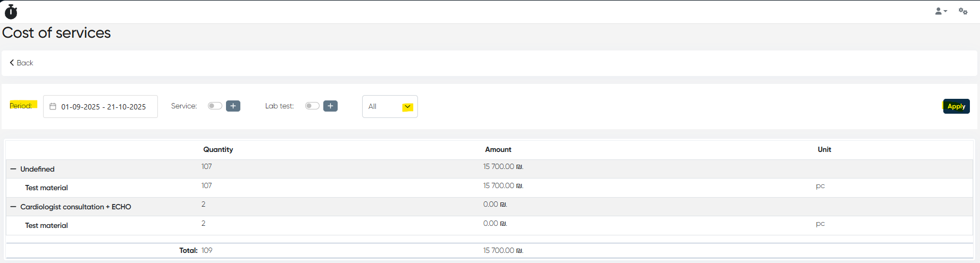Open the All filter dropdown
Viewport: 980px width, 263px height.
[390, 106]
